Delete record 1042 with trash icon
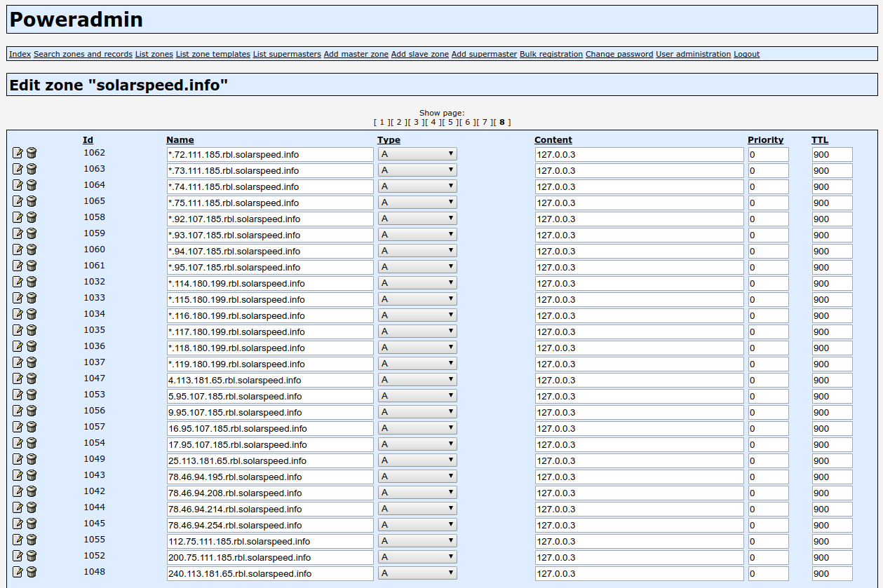883x588 pixels. click(x=32, y=491)
